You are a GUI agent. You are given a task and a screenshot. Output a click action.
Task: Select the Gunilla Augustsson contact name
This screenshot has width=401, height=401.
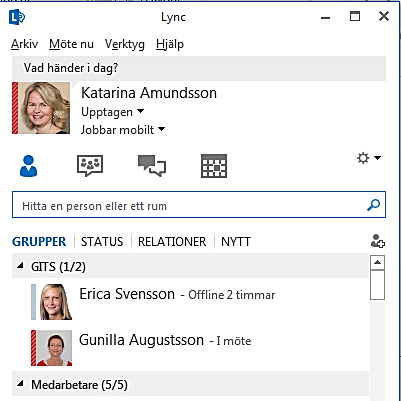click(141, 340)
